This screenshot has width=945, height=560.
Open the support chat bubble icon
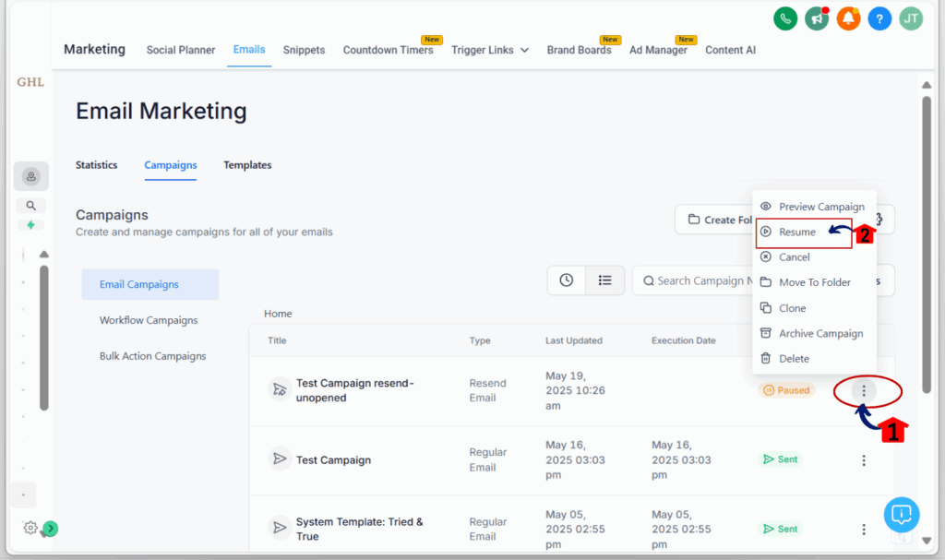pos(902,515)
